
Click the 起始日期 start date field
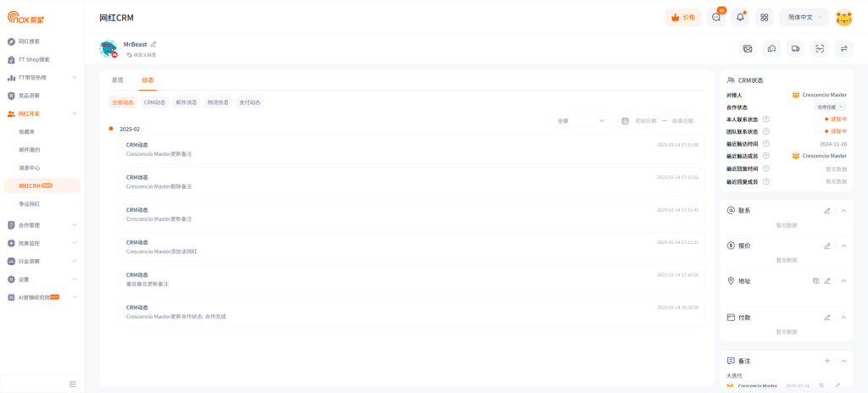click(x=646, y=121)
